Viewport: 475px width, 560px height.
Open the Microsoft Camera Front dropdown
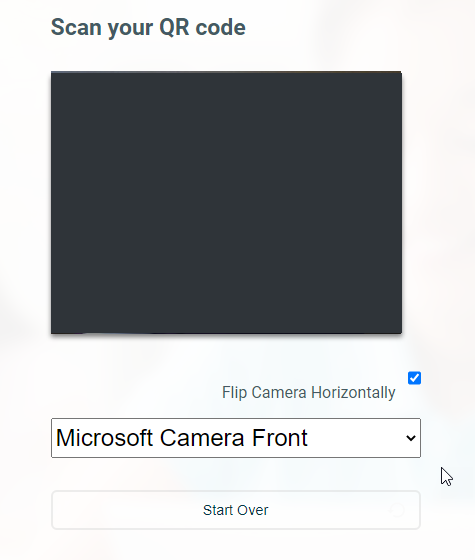[236, 438]
